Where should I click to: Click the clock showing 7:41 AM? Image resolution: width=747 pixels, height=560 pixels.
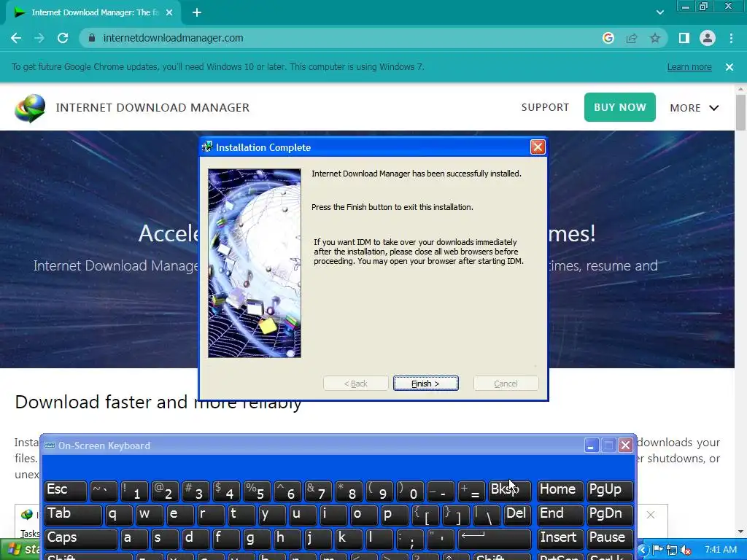pyautogui.click(x=720, y=550)
